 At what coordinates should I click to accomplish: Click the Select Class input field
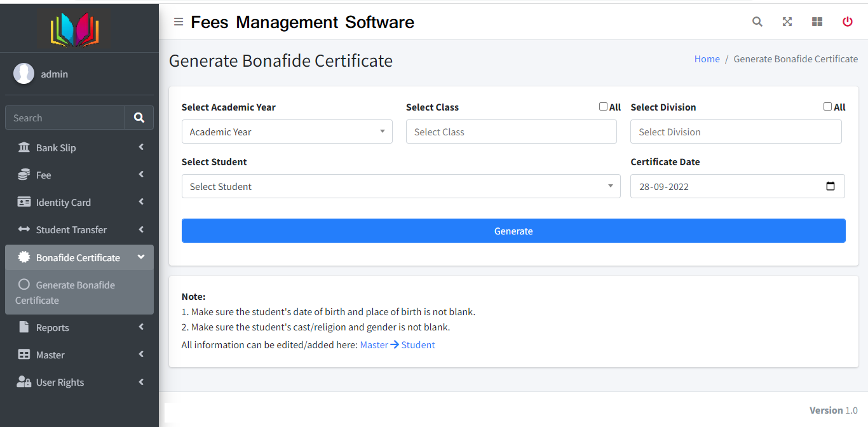511,132
